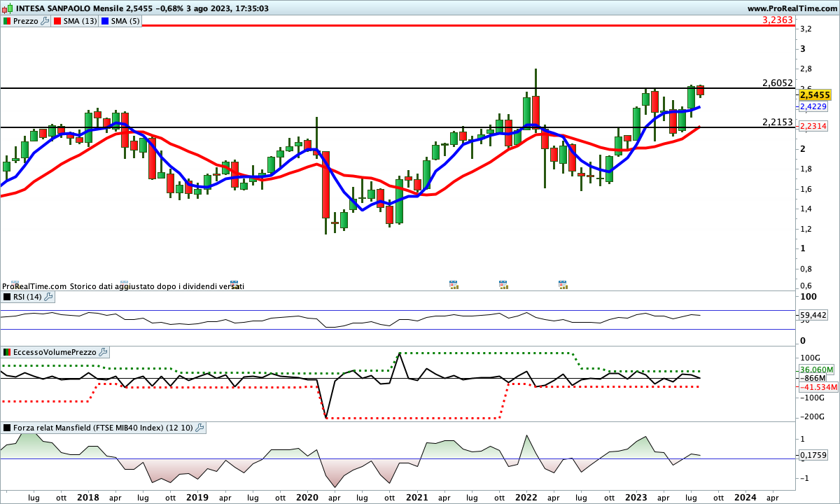The image size is (840, 504).
Task: Open Prezzo settings via its wrench icon
Action: click(x=45, y=21)
